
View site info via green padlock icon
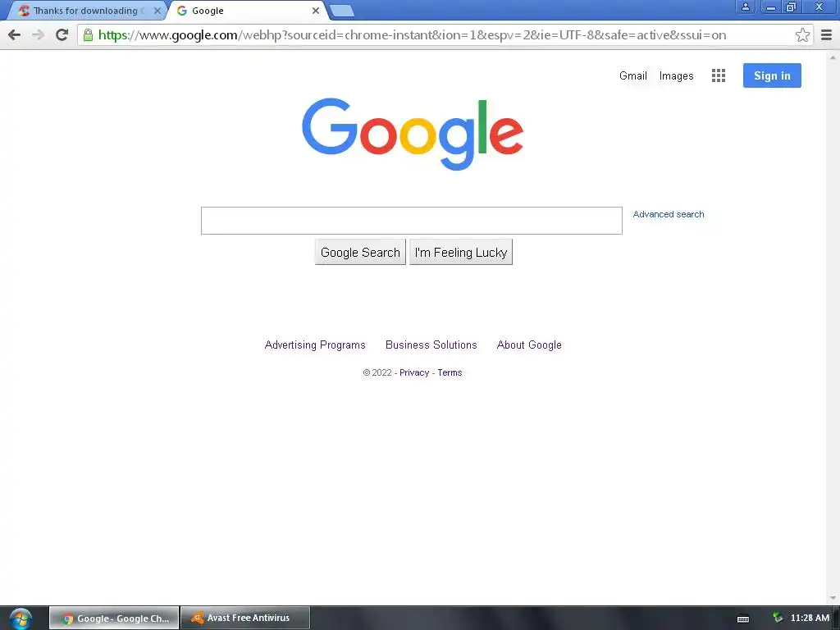tap(88, 35)
